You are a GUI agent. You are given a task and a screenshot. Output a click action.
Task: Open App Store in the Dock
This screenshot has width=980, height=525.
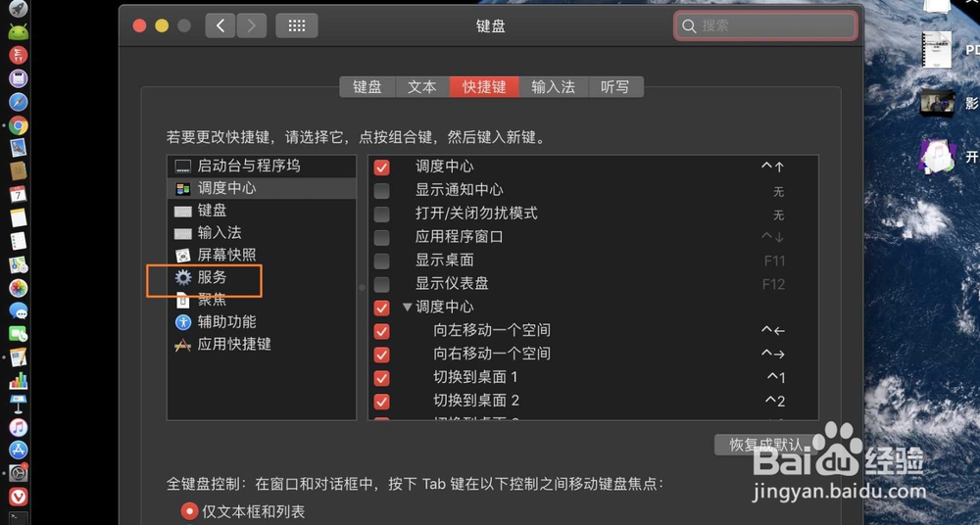click(18, 450)
